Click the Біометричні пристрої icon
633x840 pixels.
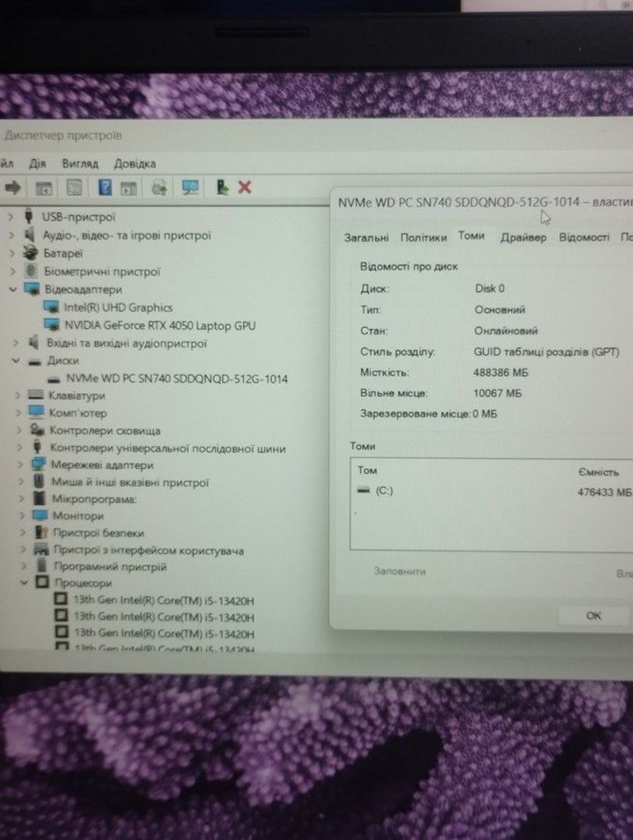pyautogui.click(x=31, y=271)
